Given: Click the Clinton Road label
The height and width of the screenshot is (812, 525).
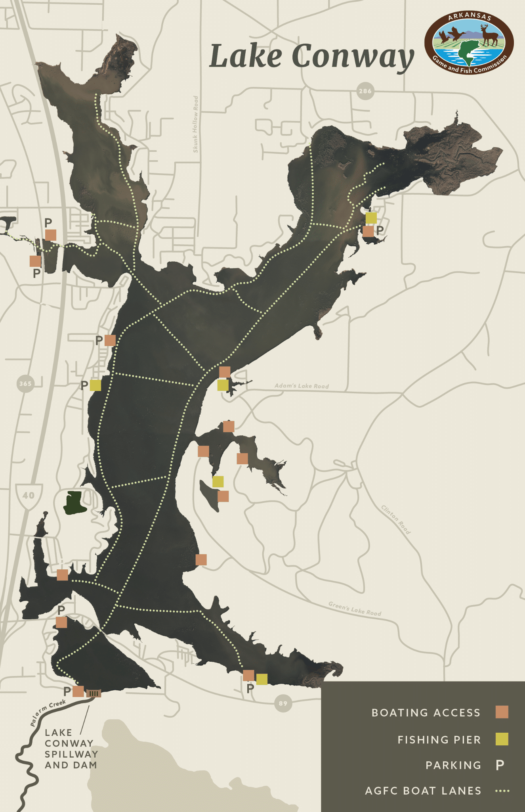Looking at the screenshot, I should tap(396, 519).
